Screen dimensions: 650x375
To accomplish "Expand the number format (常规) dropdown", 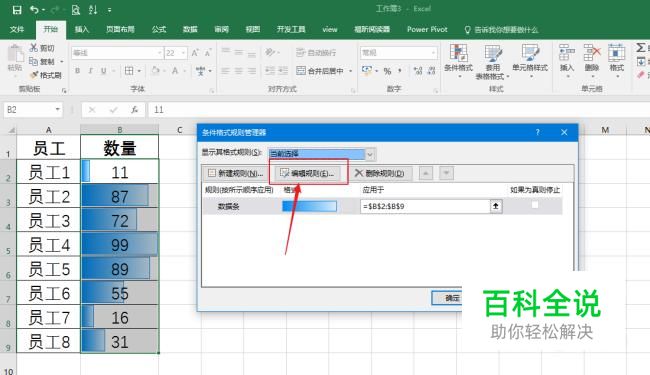I will point(434,53).
